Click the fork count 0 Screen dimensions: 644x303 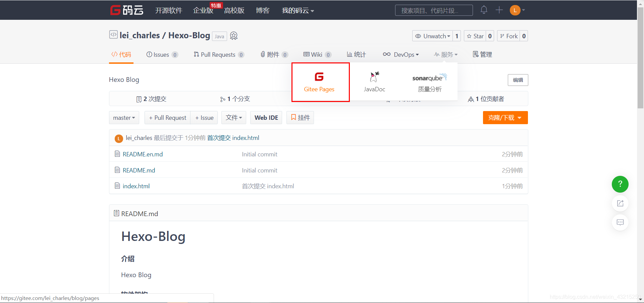tap(524, 36)
